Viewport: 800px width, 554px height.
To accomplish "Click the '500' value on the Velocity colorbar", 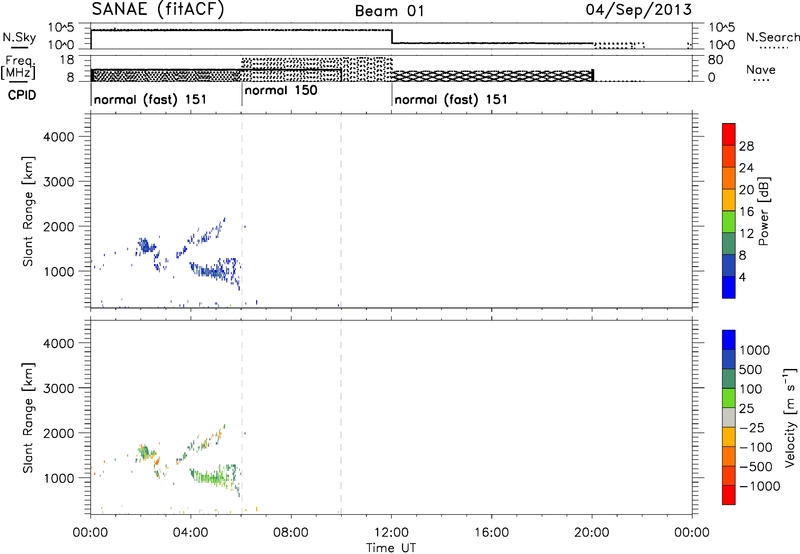I will (x=750, y=369).
